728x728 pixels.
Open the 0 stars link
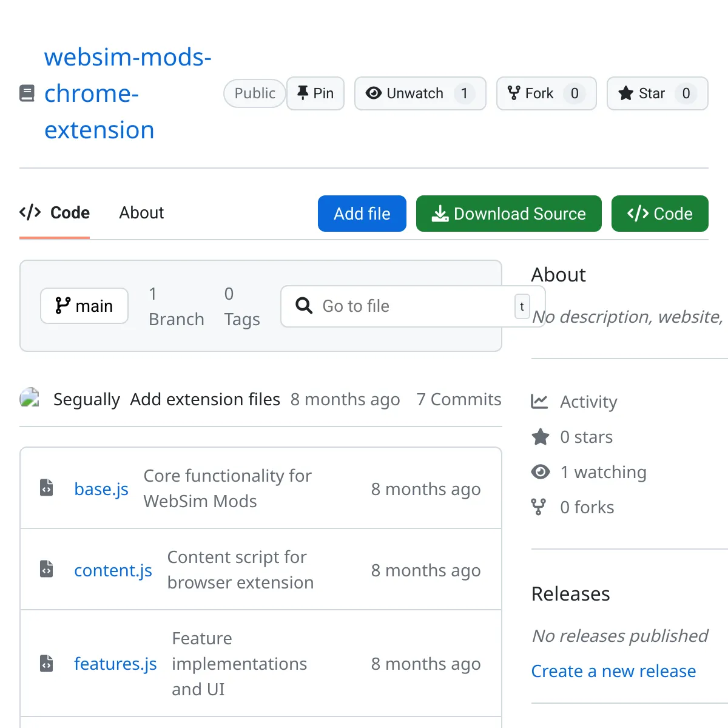coord(586,437)
